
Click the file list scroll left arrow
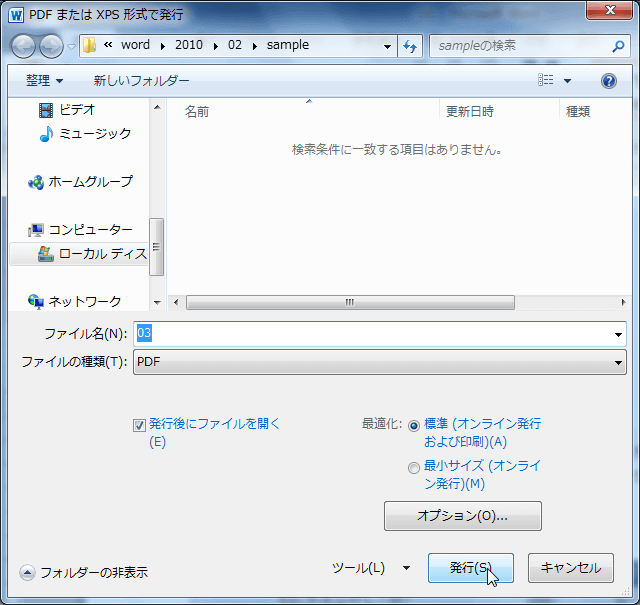click(x=176, y=302)
